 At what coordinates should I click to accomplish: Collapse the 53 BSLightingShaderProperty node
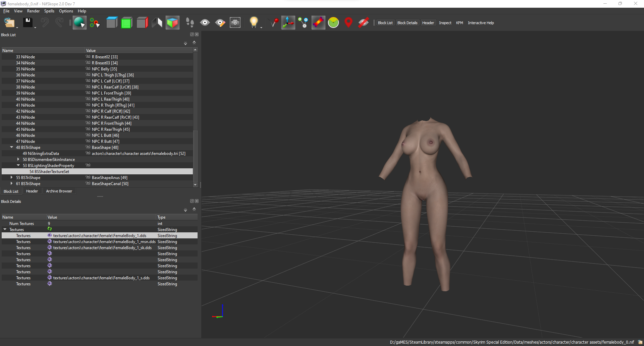coord(18,165)
